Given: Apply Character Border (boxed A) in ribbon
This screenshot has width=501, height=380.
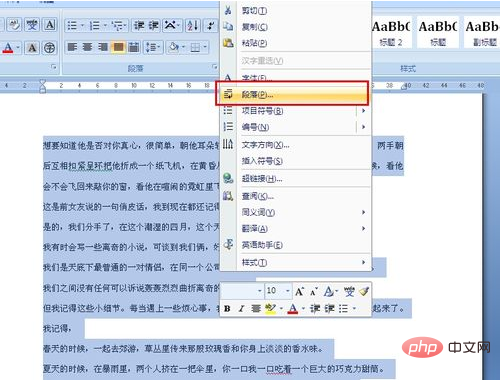Looking at the screenshot, I should 50,25.
